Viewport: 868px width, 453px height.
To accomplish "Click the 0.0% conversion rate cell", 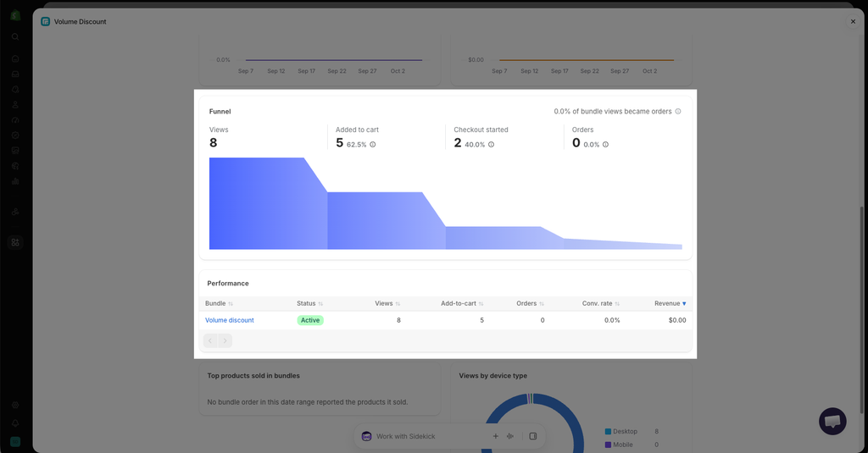I will pos(612,320).
